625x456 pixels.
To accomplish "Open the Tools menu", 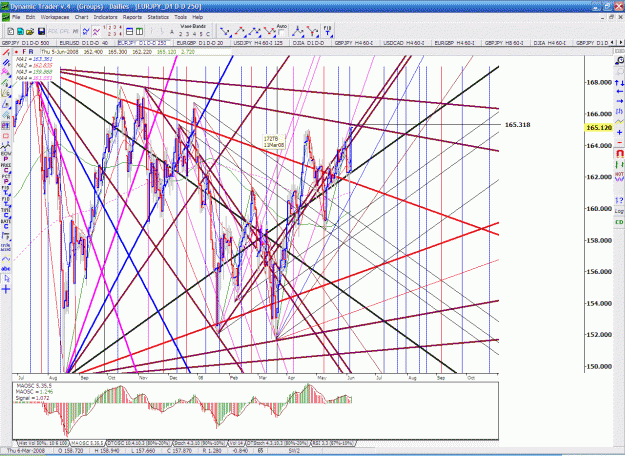I will pos(180,17).
